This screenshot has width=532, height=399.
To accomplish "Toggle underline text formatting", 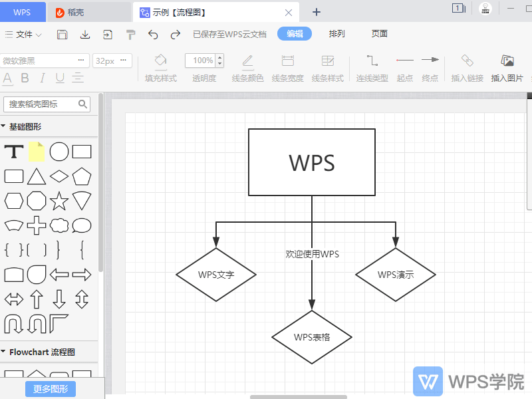I will tap(60, 78).
